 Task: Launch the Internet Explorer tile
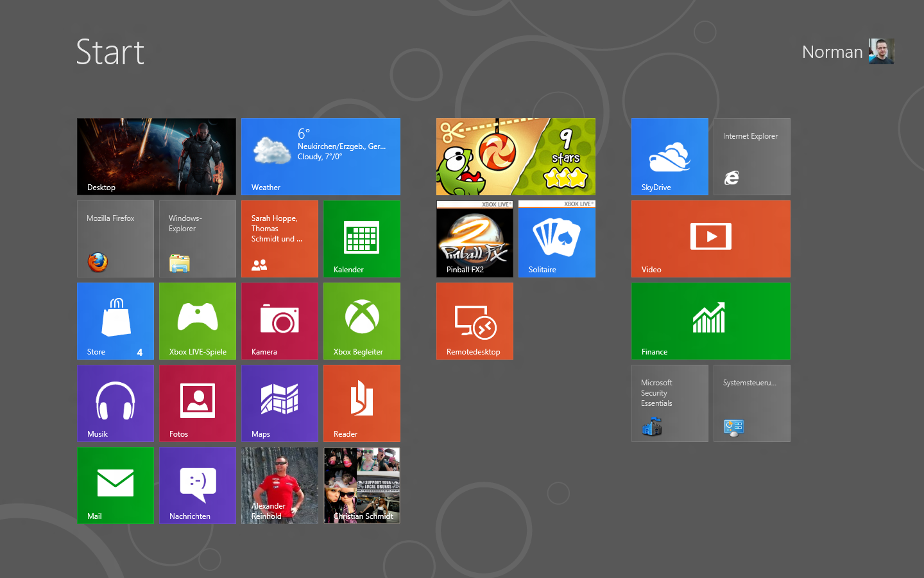coord(752,157)
